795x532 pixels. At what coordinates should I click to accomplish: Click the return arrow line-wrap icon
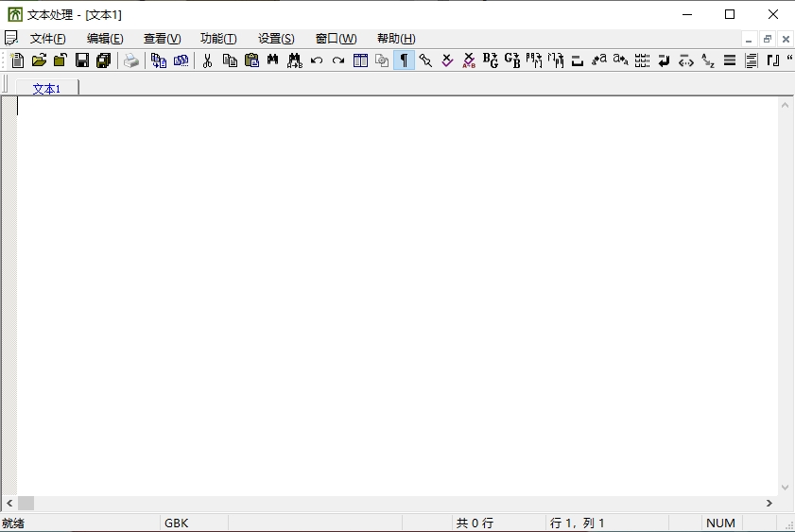(x=664, y=60)
